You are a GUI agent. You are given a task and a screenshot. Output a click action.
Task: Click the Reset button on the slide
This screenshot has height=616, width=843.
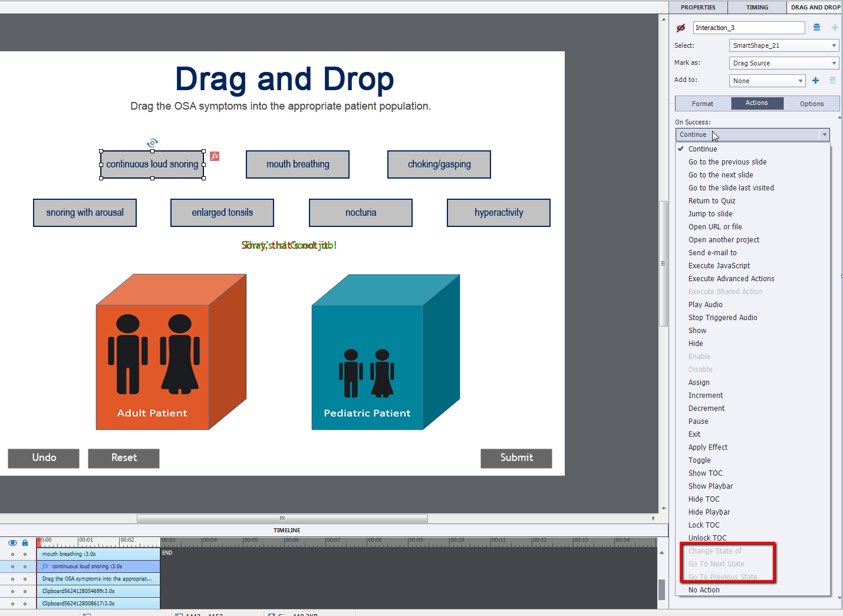pyautogui.click(x=124, y=458)
